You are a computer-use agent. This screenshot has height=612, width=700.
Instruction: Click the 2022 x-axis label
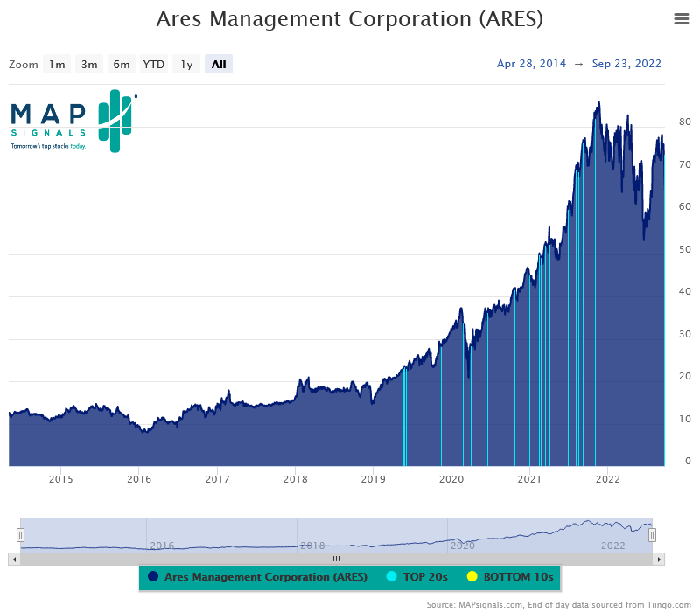[608, 479]
